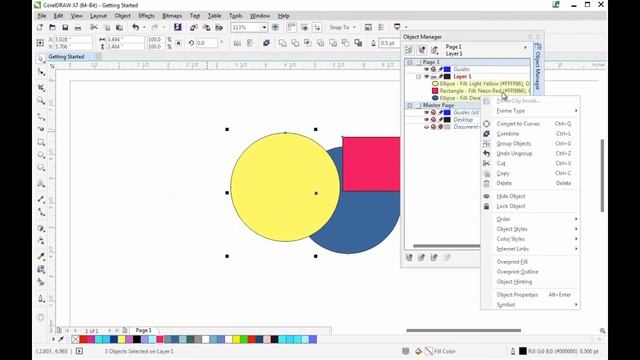The width and height of the screenshot is (640, 360).
Task: Select the Crop tool in the toolbox
Action: [41, 87]
